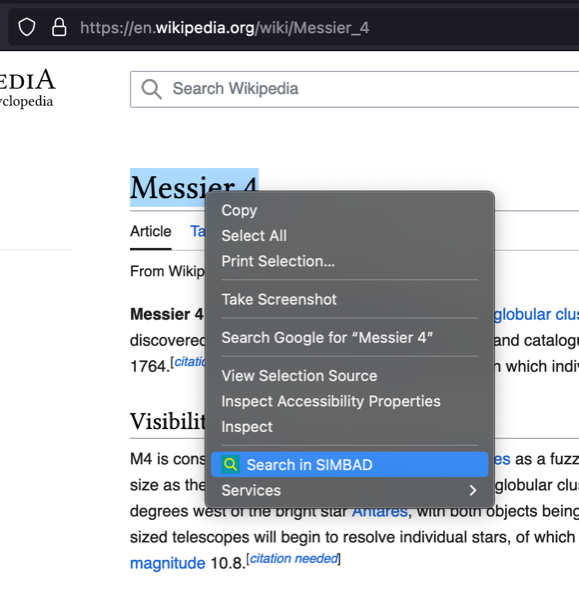Choose Print Selection… menu entry
The height and width of the screenshot is (600, 579).
click(x=349, y=261)
